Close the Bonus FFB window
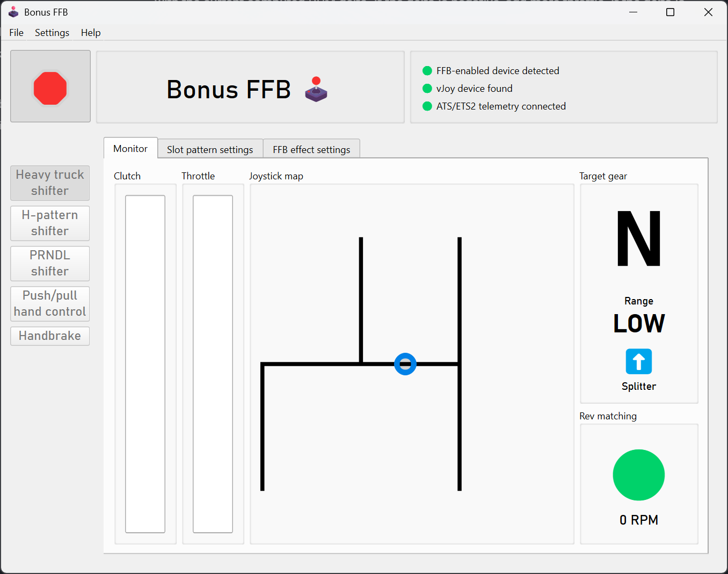This screenshot has width=728, height=574. coord(708,12)
